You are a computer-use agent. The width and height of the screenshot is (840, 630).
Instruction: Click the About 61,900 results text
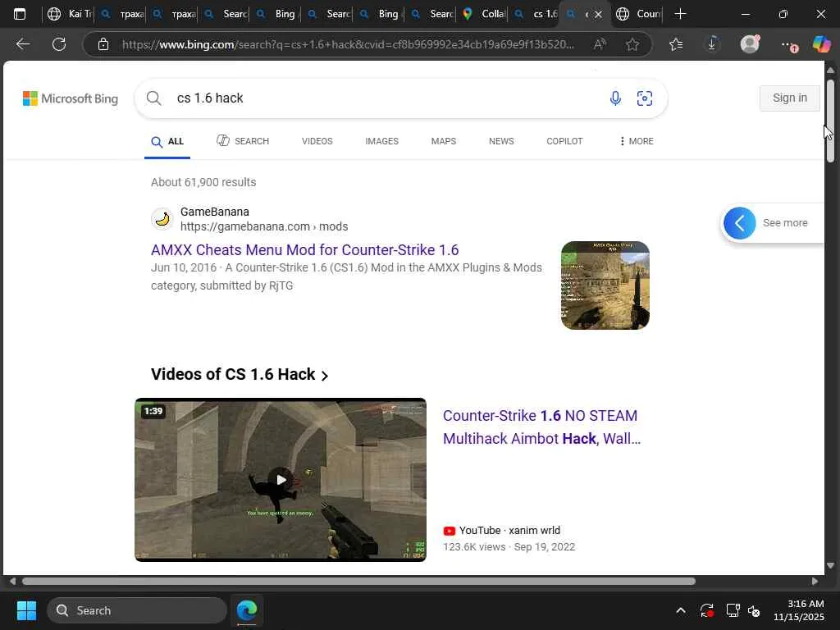pyautogui.click(x=203, y=182)
